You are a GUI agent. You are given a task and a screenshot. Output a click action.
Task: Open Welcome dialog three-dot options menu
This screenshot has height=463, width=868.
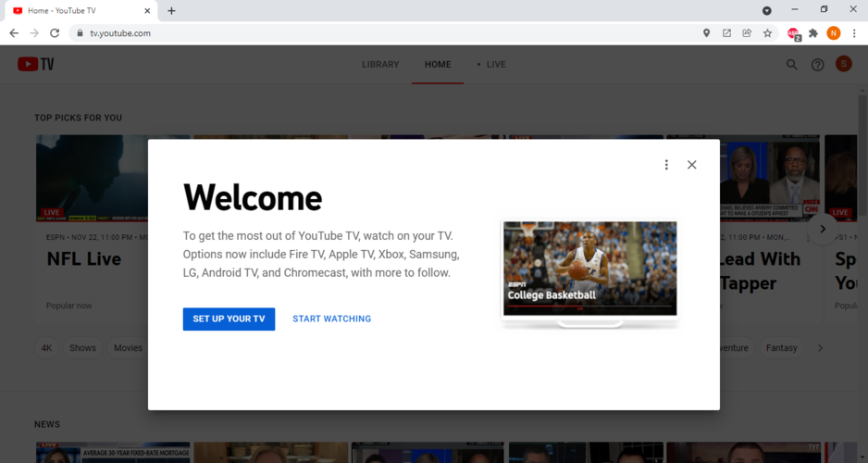pos(666,165)
